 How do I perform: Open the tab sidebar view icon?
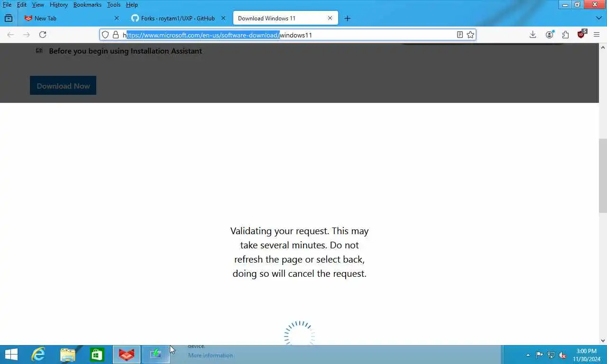[x=9, y=18]
